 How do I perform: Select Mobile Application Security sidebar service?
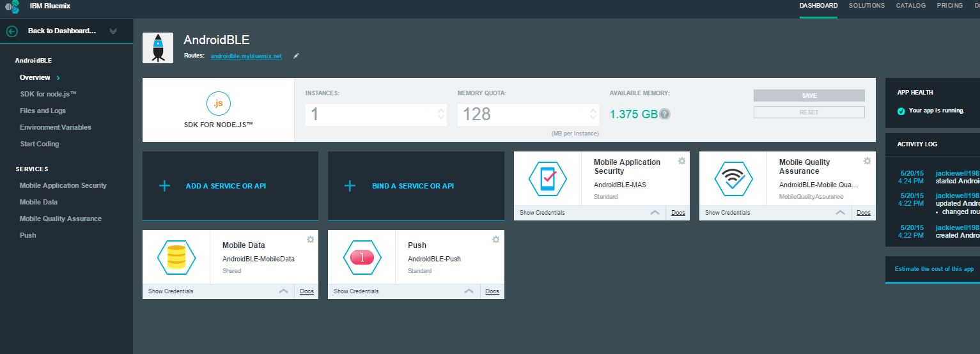coord(63,185)
